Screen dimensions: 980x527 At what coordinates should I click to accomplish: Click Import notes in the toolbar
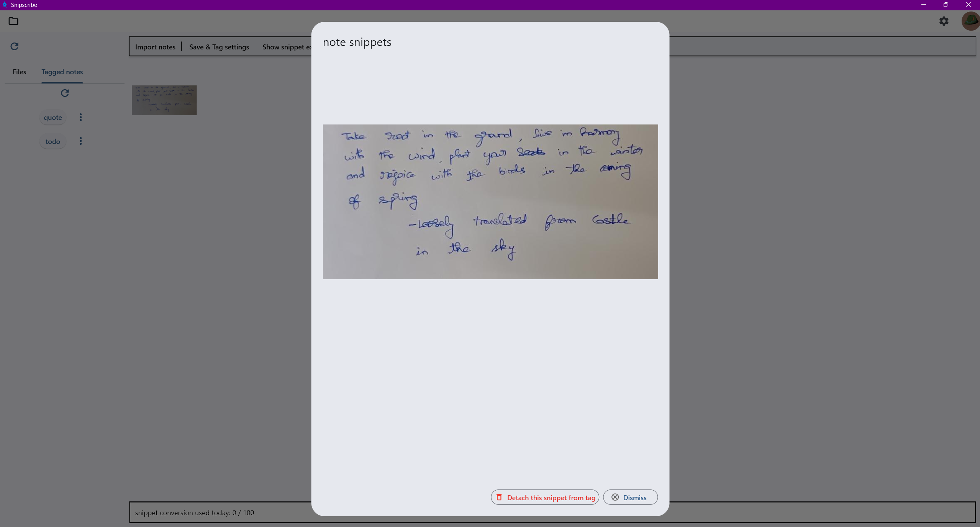pyautogui.click(x=155, y=47)
